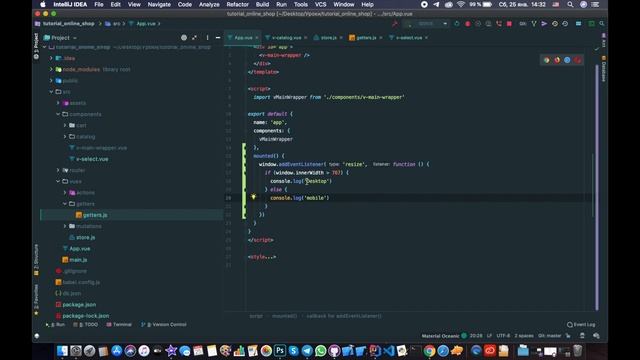Viewport: 640px width, 360px height.
Task: Click the folded style block in editor
Action: click(x=262, y=257)
